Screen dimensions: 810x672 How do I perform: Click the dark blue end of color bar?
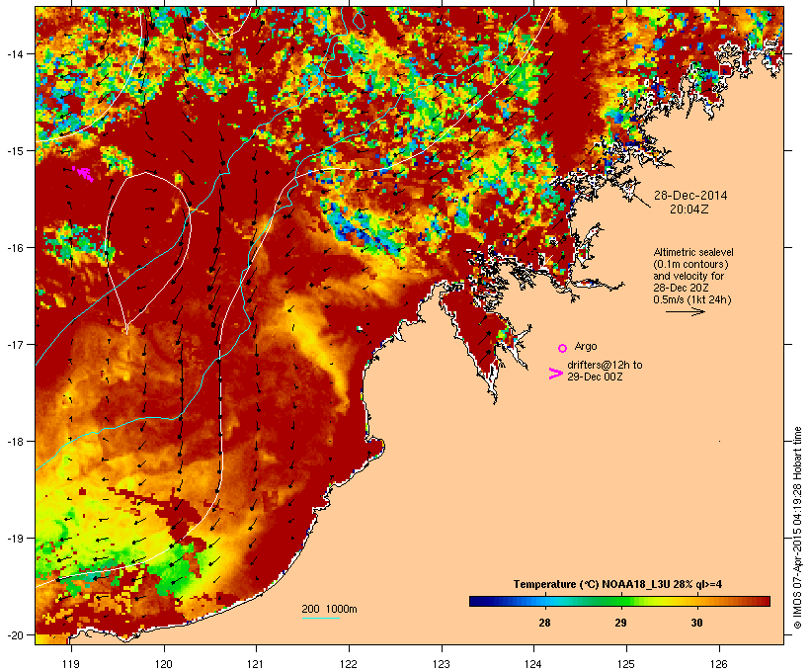tap(475, 601)
